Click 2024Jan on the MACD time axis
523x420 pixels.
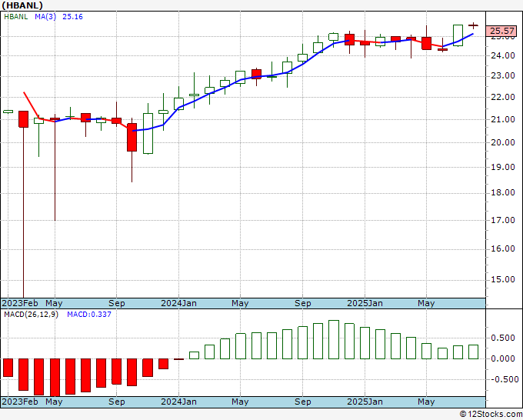tap(178, 402)
